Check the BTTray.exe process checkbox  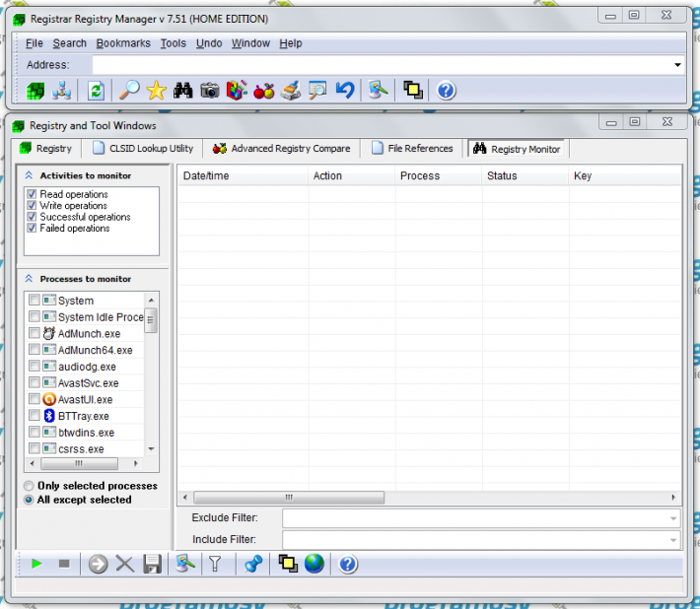coord(35,416)
